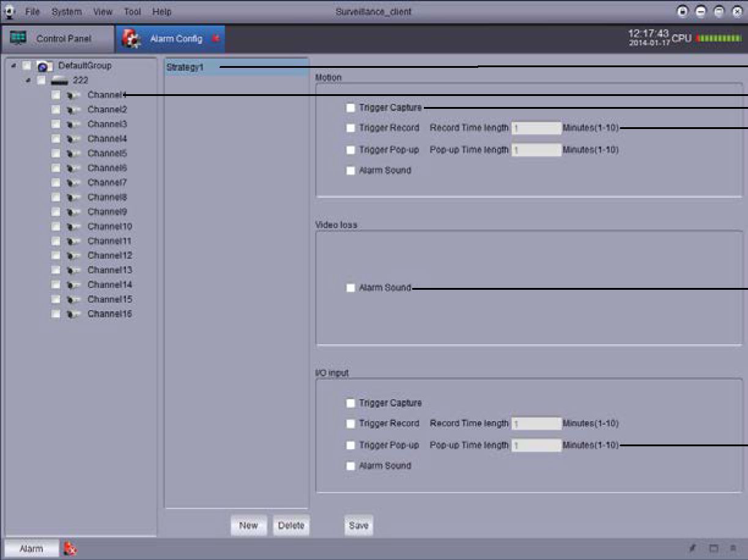Click the Control Panel monitor icon

click(x=18, y=39)
